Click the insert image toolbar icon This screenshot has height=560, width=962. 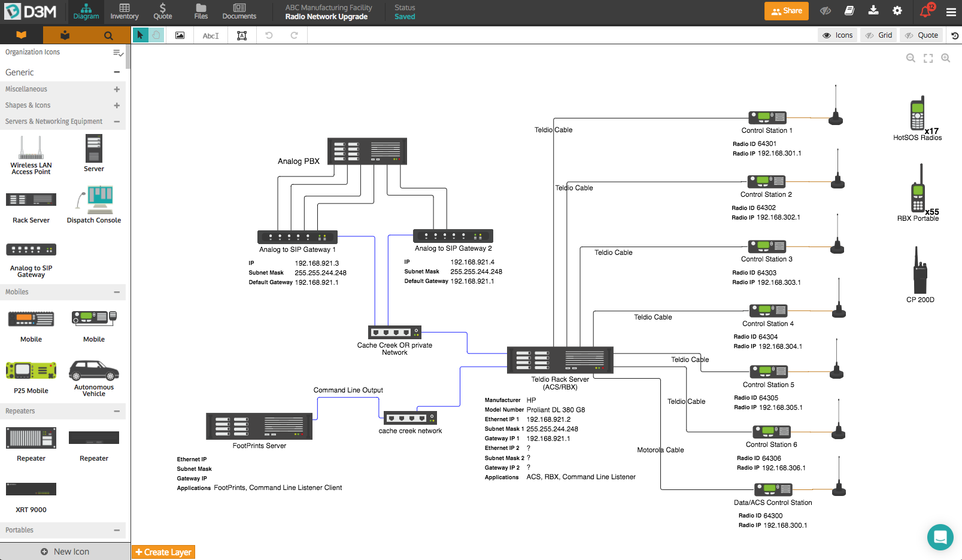pyautogui.click(x=180, y=35)
